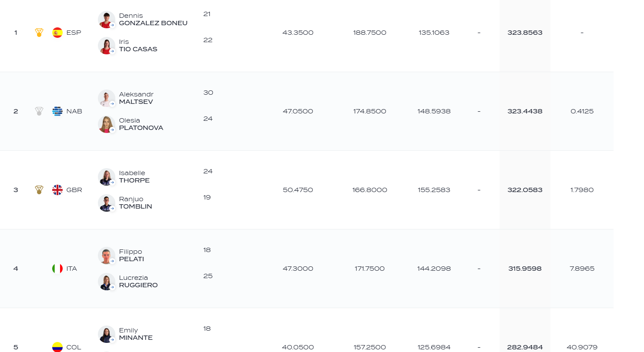Click the bronze medal icon next to GBR
Screen dimensions: 644x352
pyautogui.click(x=39, y=190)
